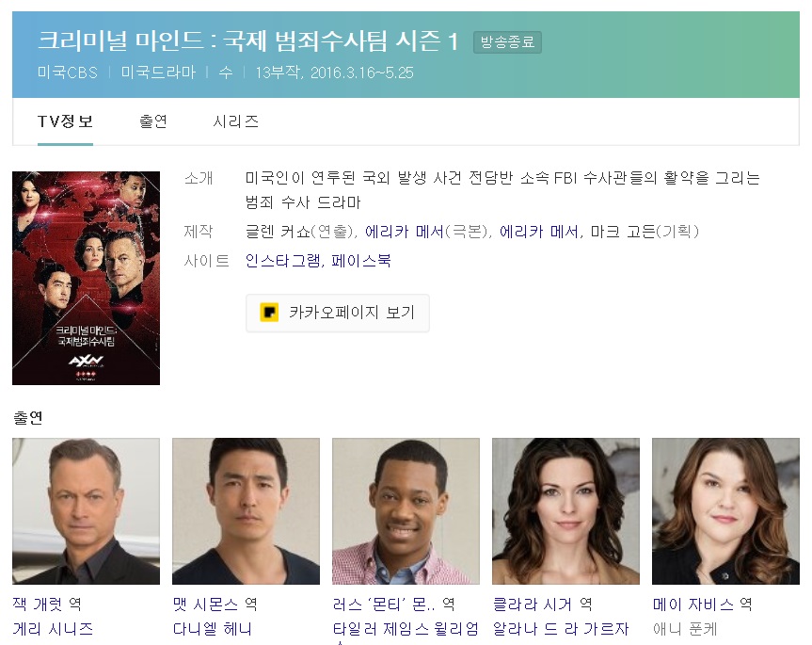Open the 카카오페이지 보기 button
The image size is (812, 645).
click(x=338, y=313)
